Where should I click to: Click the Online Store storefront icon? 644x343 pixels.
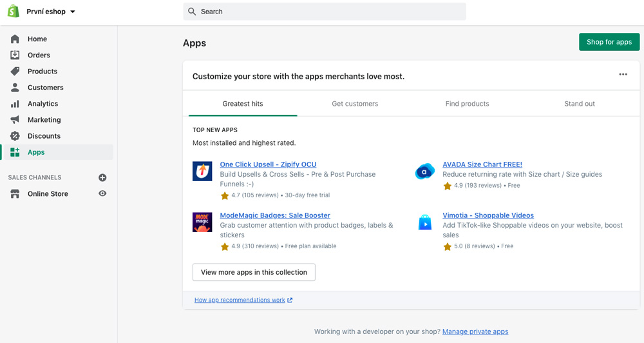[x=15, y=193]
